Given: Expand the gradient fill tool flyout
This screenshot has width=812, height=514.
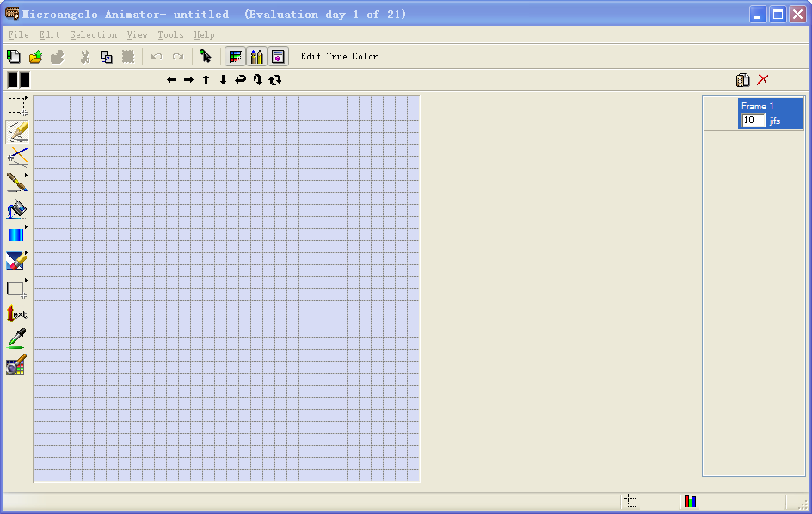Looking at the screenshot, I should 27,227.
